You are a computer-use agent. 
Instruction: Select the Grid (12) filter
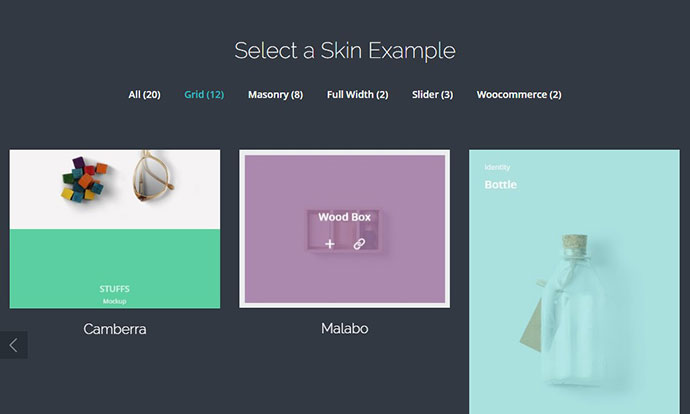point(204,95)
